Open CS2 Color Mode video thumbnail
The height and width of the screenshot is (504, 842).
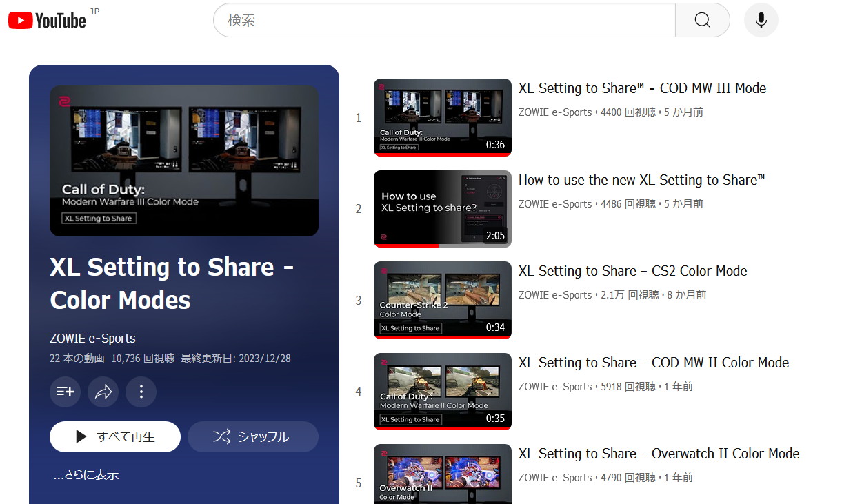[443, 301]
